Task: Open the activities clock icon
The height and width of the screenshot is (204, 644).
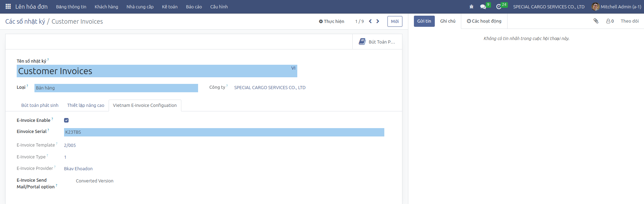Action: (x=498, y=7)
